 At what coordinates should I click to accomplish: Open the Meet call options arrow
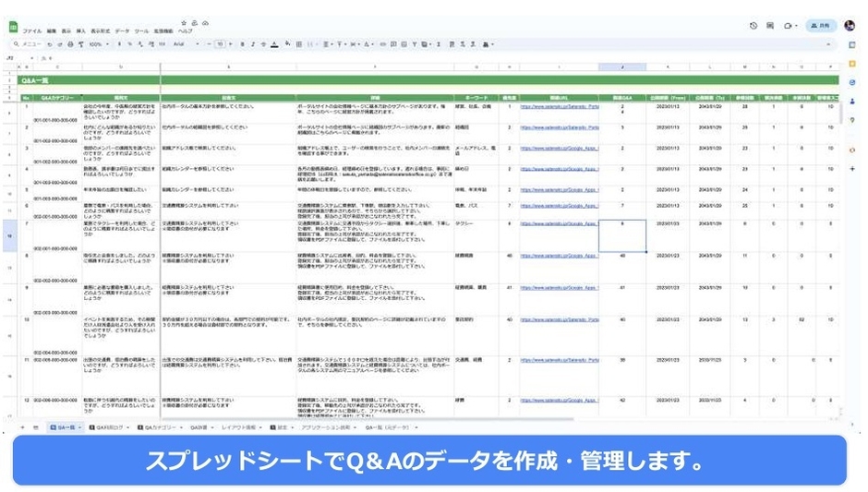pyautogui.click(x=796, y=26)
